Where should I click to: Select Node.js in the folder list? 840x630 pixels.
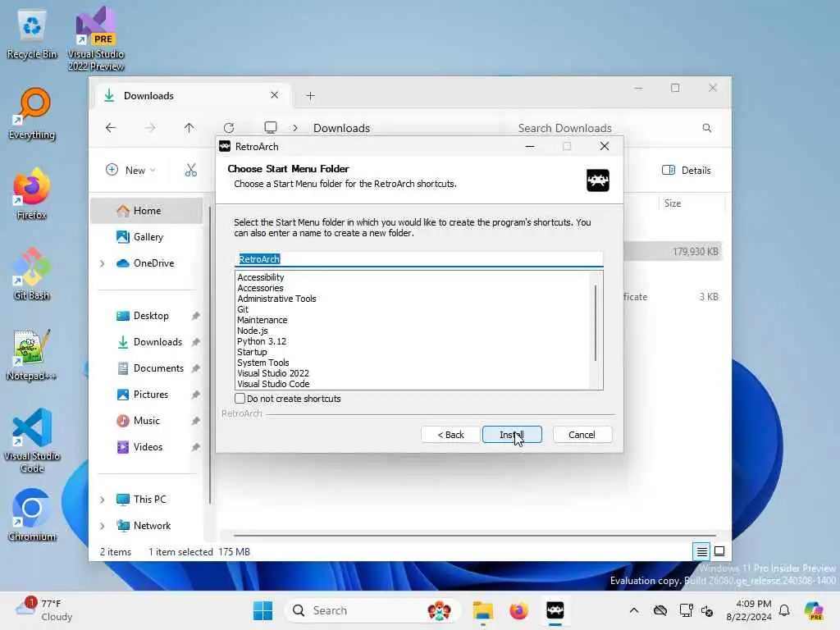[x=253, y=331]
